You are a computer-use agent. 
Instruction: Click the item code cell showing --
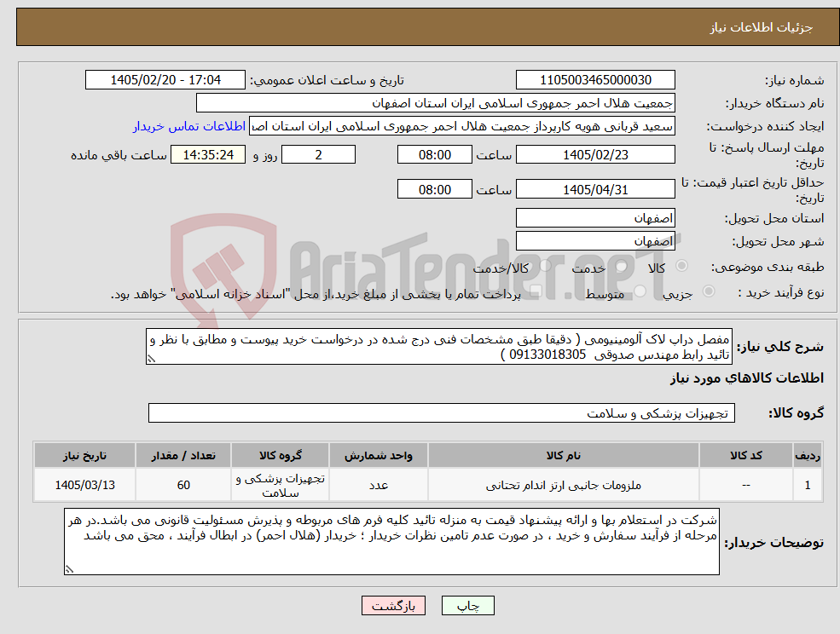745,485
